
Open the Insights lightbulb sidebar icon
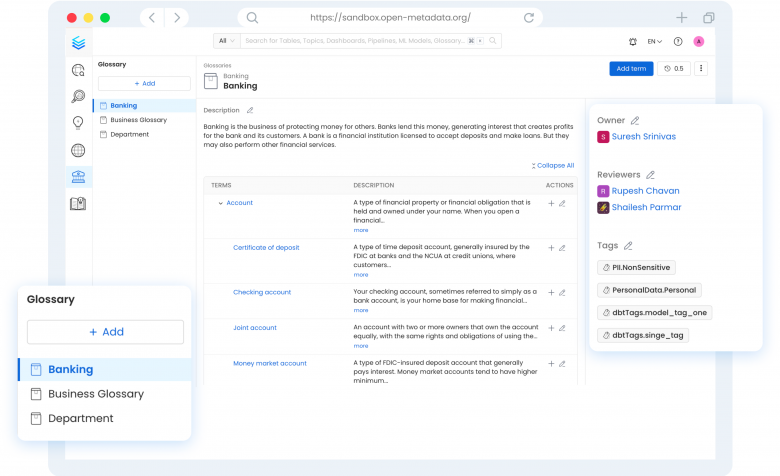(x=78, y=123)
